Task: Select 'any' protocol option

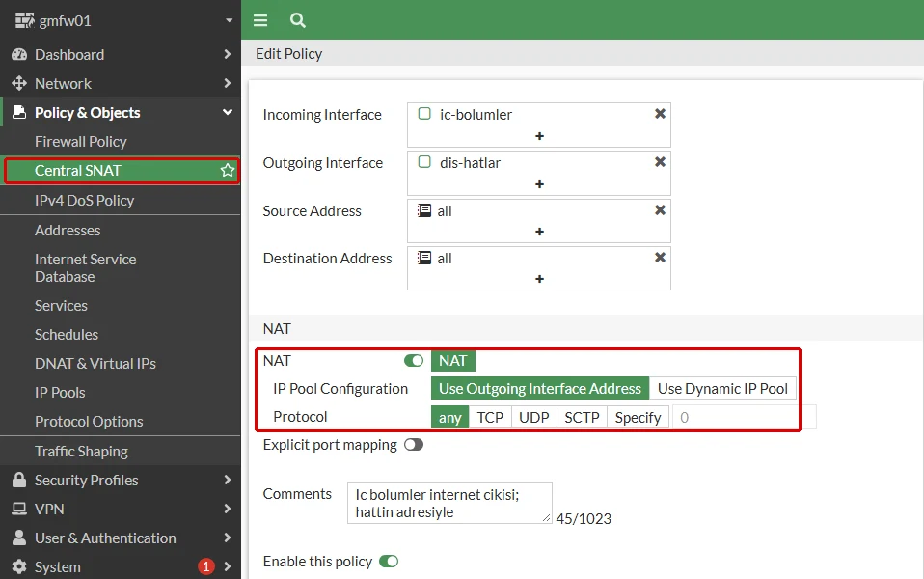Action: (x=450, y=418)
